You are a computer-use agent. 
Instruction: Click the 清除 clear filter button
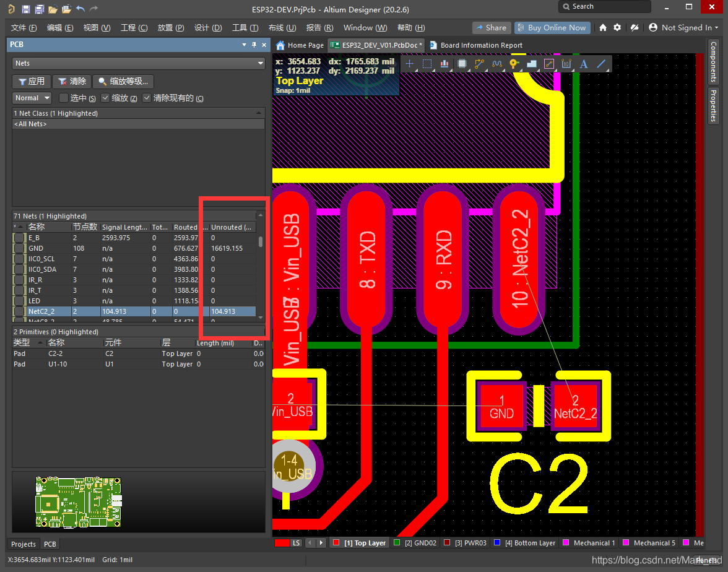(72, 81)
